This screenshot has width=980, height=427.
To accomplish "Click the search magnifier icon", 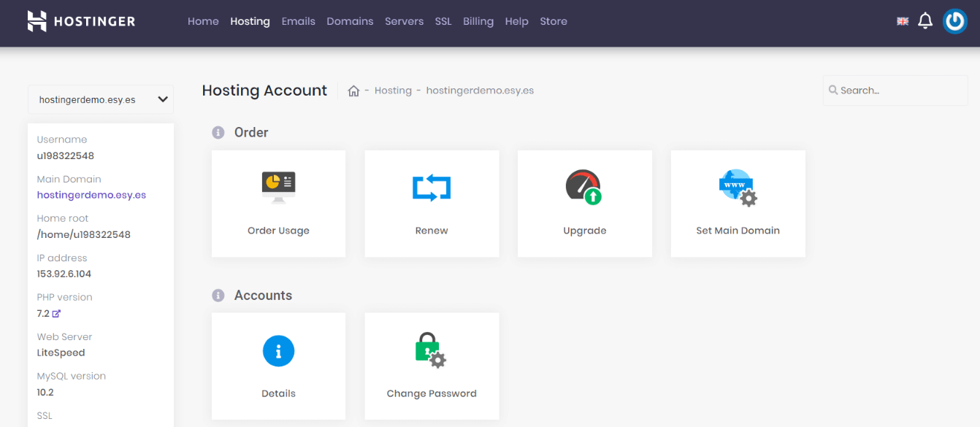I will pos(833,91).
